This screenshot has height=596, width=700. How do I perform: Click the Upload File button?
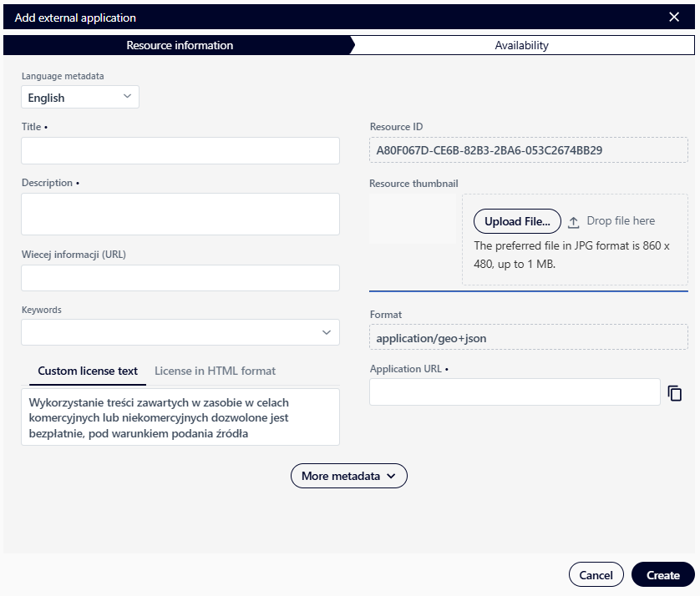tap(517, 221)
